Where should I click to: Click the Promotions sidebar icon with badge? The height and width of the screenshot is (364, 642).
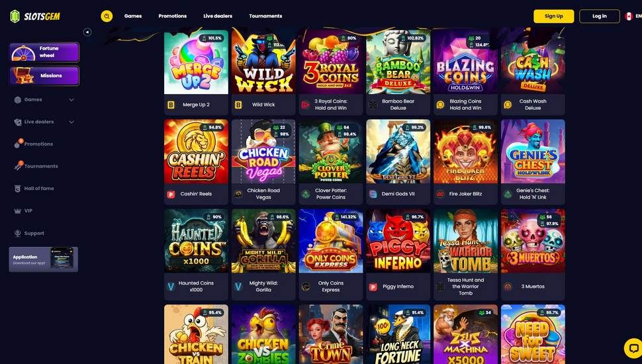[x=18, y=144]
